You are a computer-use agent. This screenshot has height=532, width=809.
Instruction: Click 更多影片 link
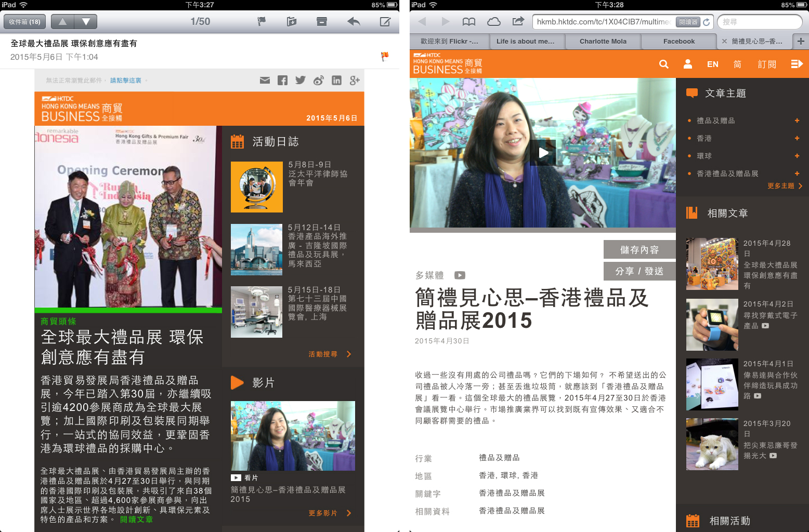pos(330,513)
